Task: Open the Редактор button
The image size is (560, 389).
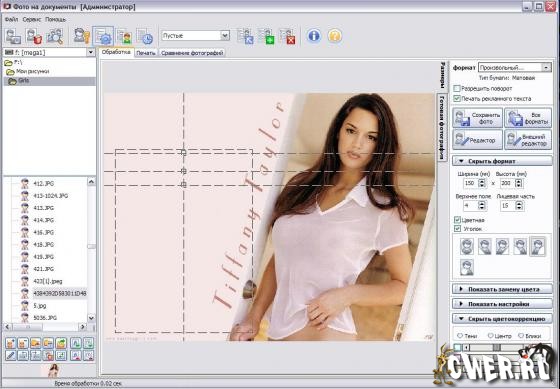Action: (478, 140)
